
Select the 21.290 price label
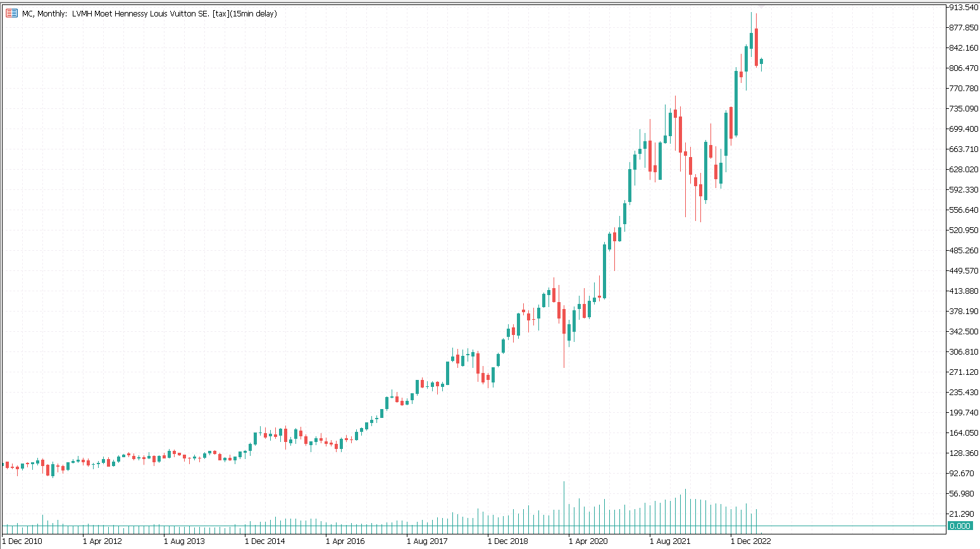pyautogui.click(x=962, y=514)
